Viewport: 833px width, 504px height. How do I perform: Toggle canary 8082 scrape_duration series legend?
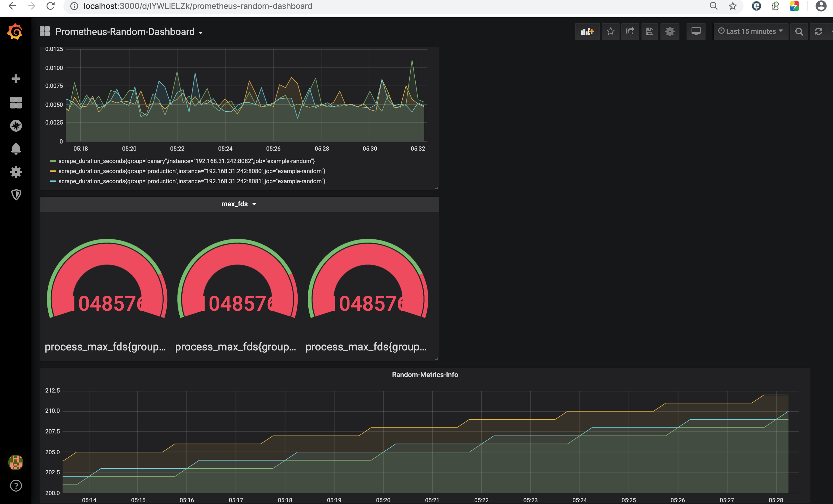coord(186,161)
